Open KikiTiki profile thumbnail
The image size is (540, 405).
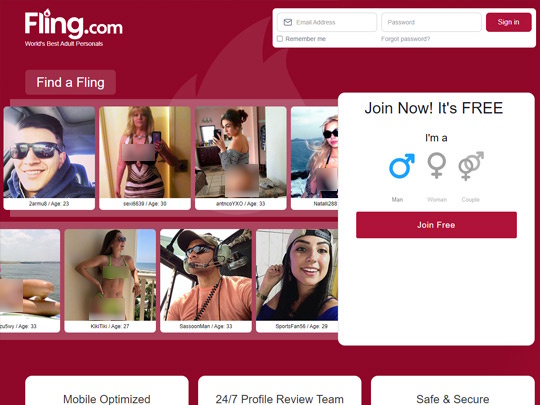point(110,275)
